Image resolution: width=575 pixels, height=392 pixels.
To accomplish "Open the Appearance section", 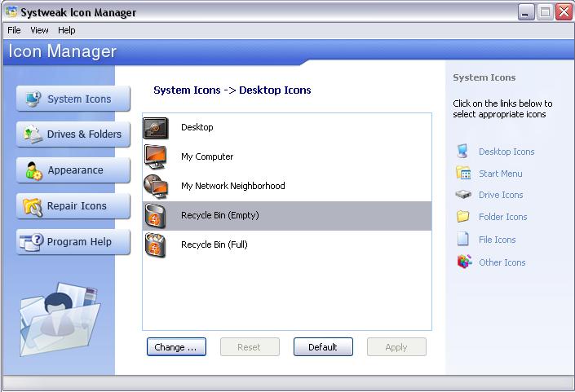I will [x=73, y=170].
